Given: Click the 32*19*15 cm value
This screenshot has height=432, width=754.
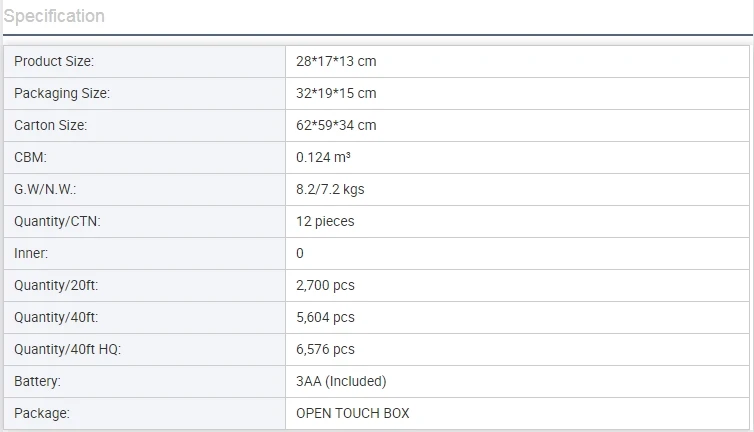Looking at the screenshot, I should [x=336, y=93].
